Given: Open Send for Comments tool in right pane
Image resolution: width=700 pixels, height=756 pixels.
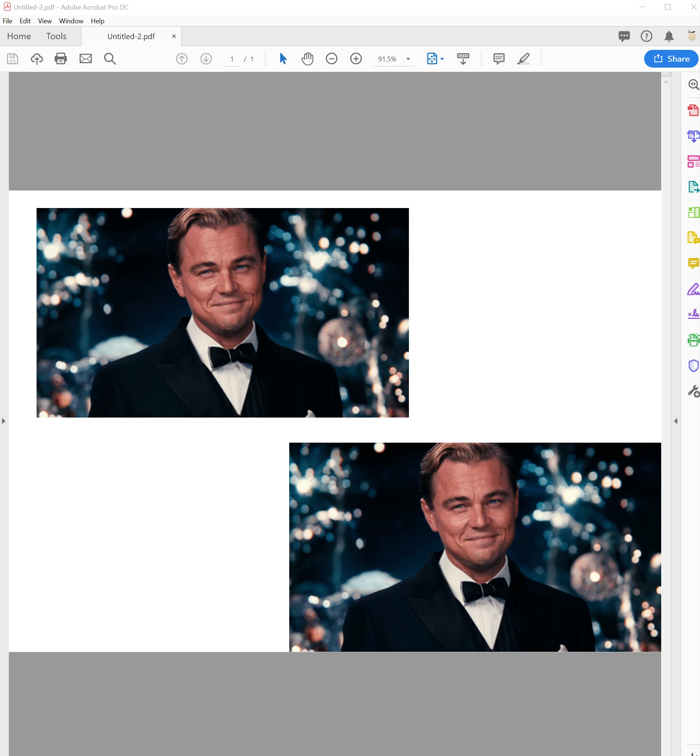Looking at the screenshot, I should tap(694, 238).
